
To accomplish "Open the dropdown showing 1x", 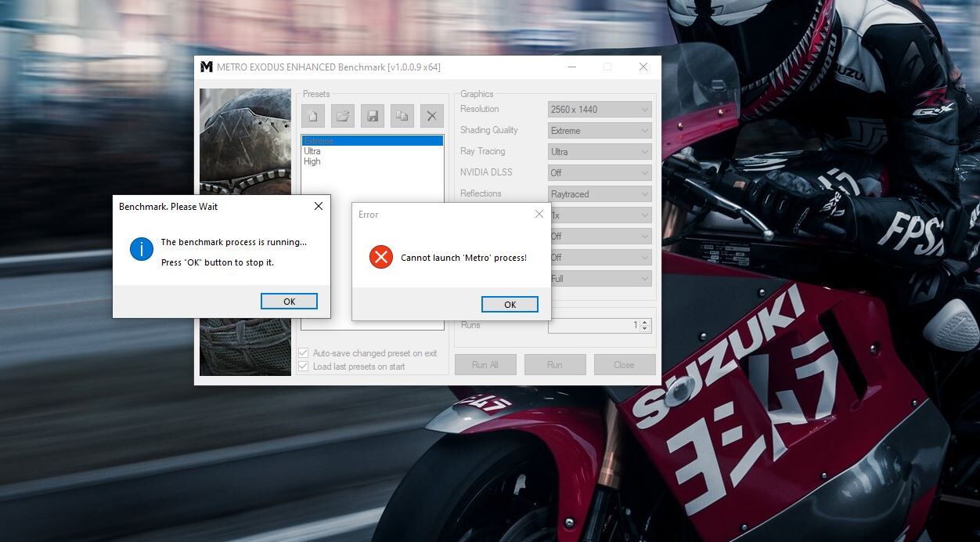I will click(x=601, y=215).
